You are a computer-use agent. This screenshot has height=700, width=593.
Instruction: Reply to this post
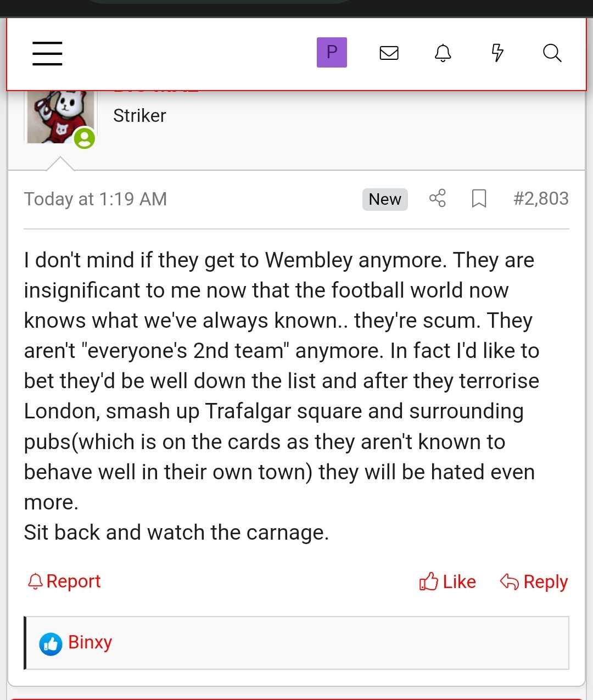pos(534,581)
